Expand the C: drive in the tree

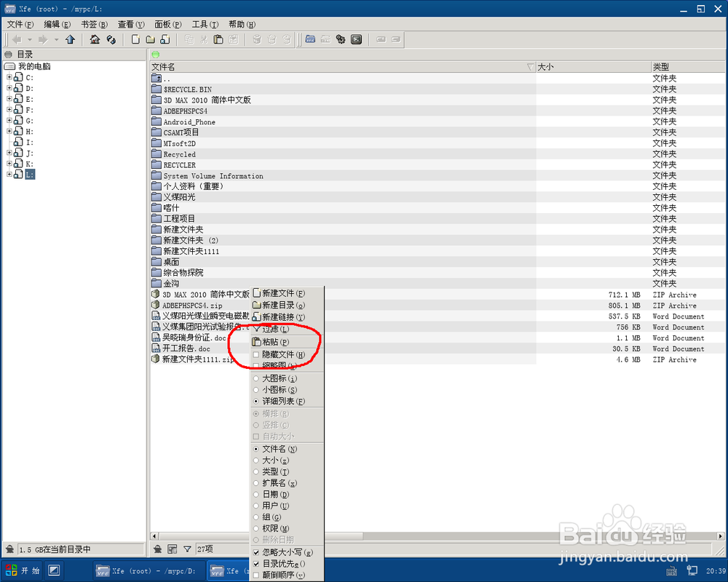click(9, 77)
